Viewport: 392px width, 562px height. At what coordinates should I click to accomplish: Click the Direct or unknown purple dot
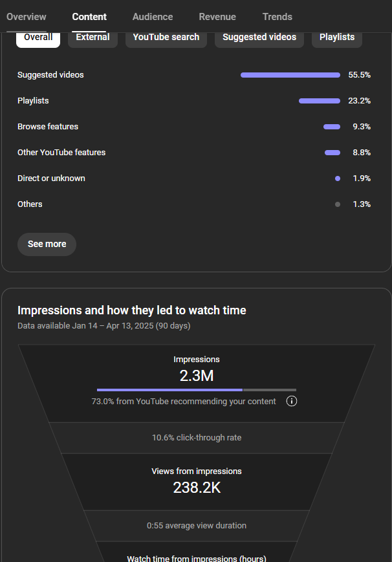338,178
